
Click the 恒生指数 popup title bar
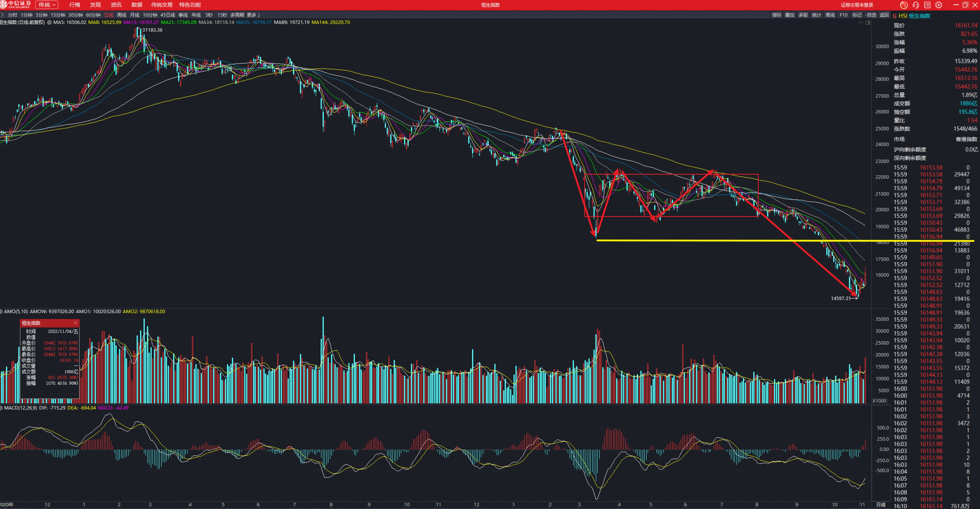[49, 323]
